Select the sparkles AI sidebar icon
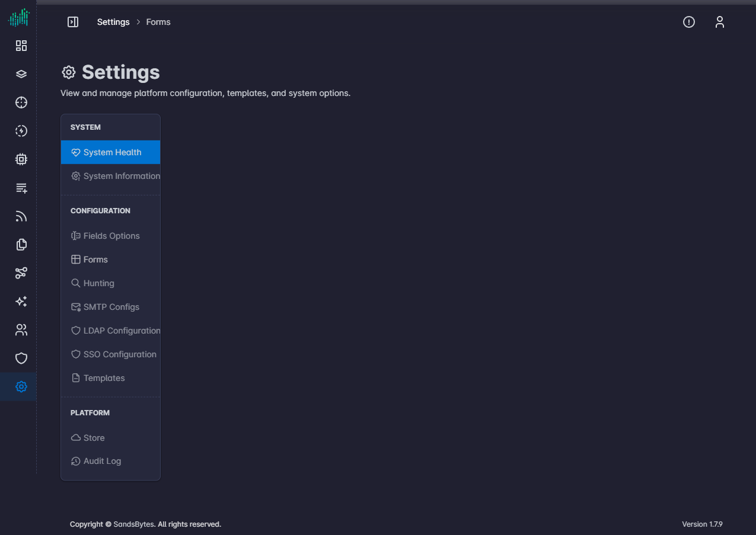This screenshot has width=756, height=535. [21, 302]
